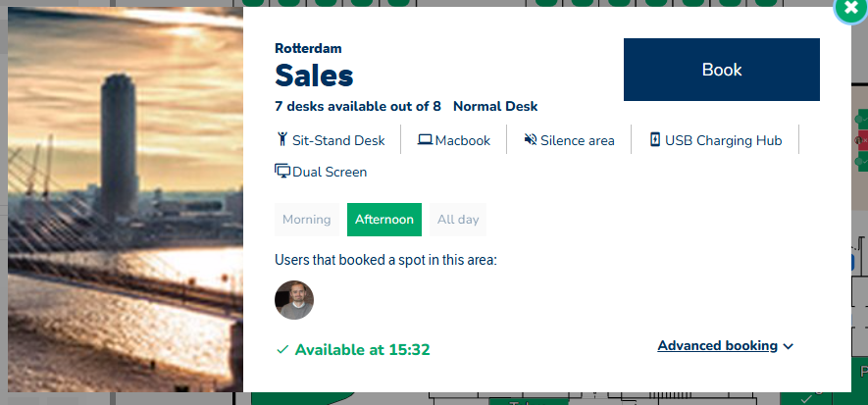Click the Sales area title

pyautogui.click(x=314, y=76)
